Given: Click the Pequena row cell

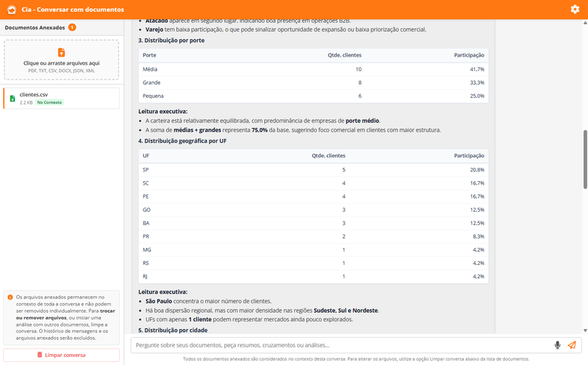Looking at the screenshot, I should tap(153, 96).
